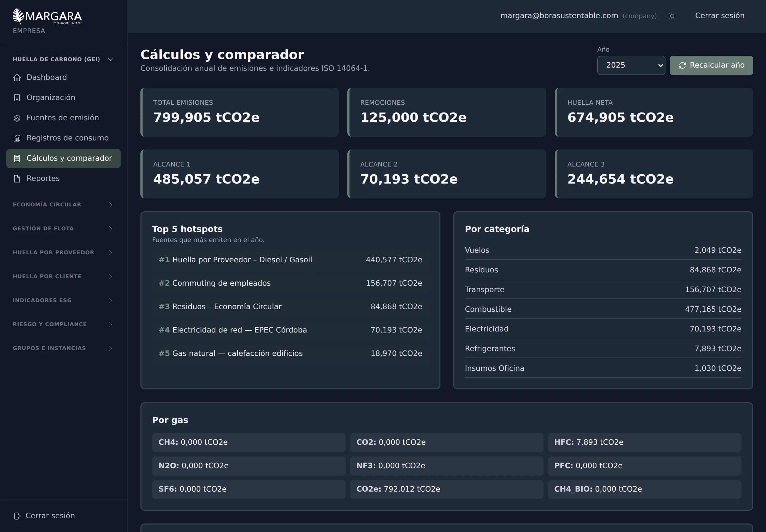This screenshot has width=766, height=532.
Task: Go to Organización page
Action: click(63, 98)
